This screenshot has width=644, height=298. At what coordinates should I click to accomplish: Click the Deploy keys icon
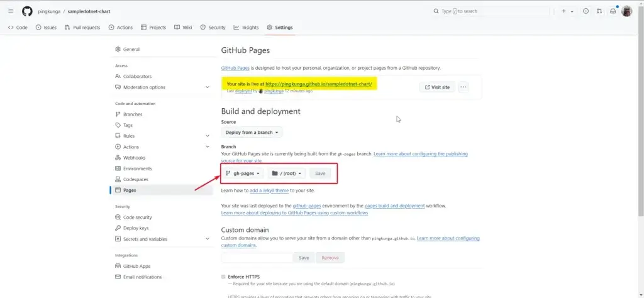click(118, 228)
